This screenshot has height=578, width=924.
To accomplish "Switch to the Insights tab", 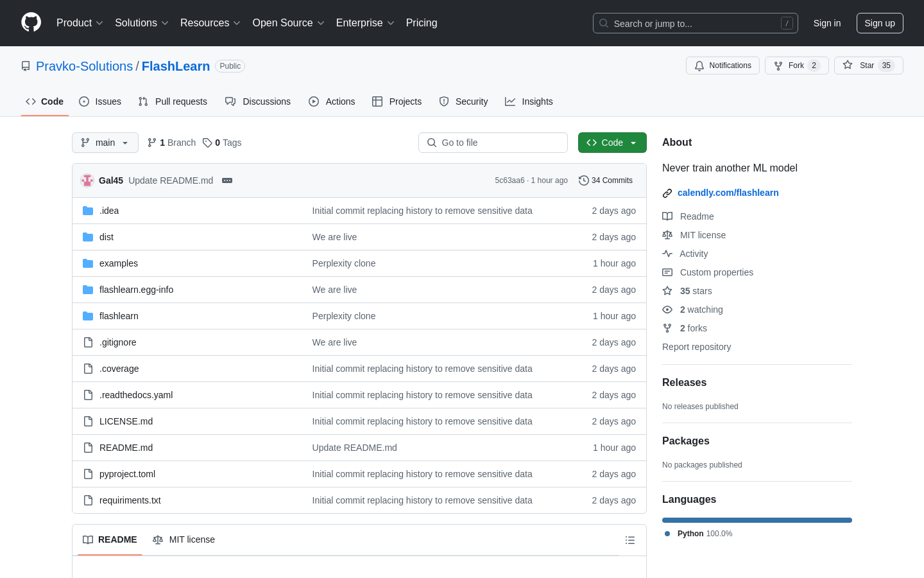I will (x=529, y=101).
